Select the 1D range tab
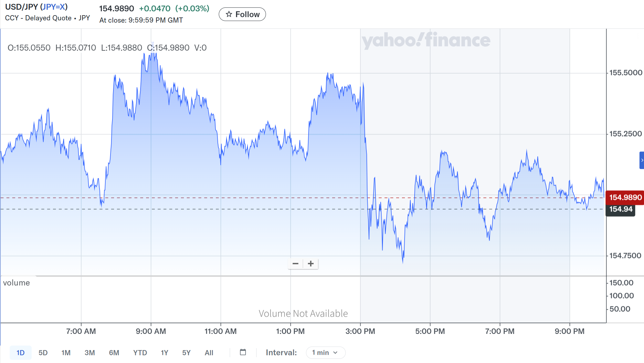This screenshot has width=644, height=363. pos(20,353)
